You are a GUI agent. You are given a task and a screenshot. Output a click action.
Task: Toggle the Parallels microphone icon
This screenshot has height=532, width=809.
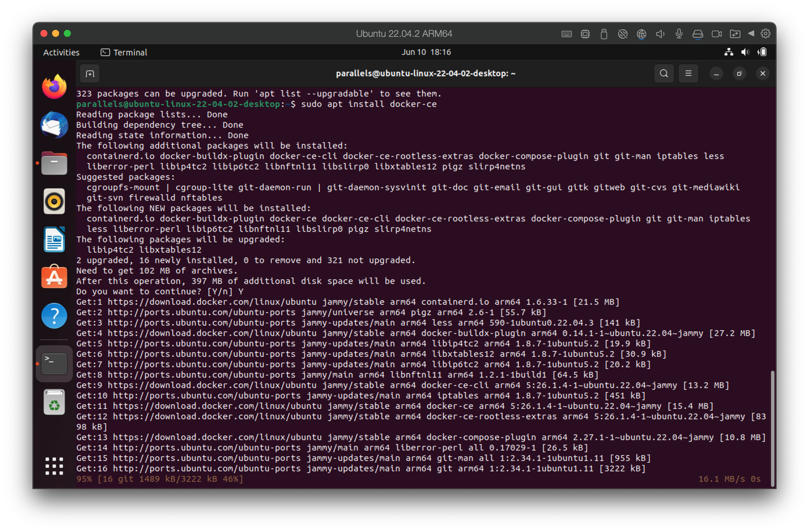point(679,34)
